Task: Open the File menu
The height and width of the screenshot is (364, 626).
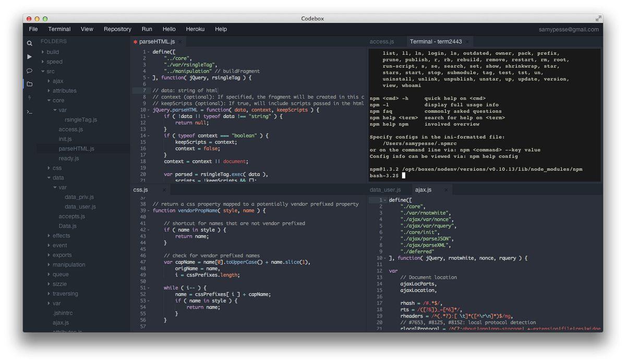Action: click(33, 29)
